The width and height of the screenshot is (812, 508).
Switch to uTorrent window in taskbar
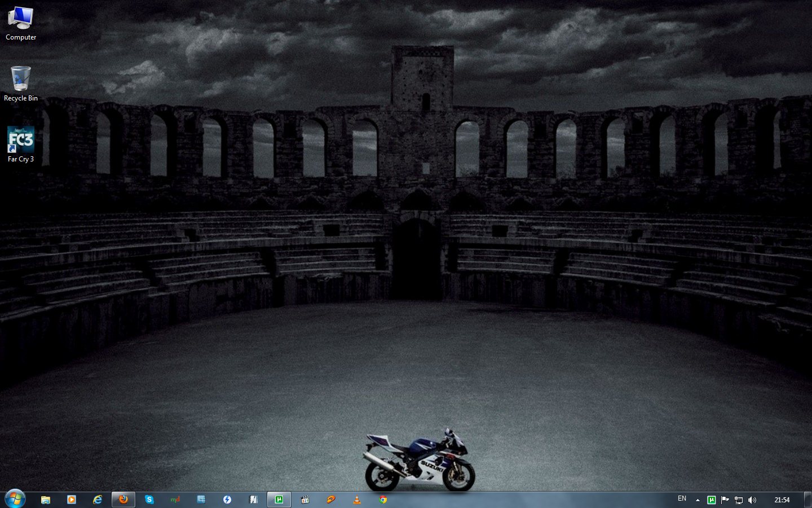pyautogui.click(x=279, y=500)
